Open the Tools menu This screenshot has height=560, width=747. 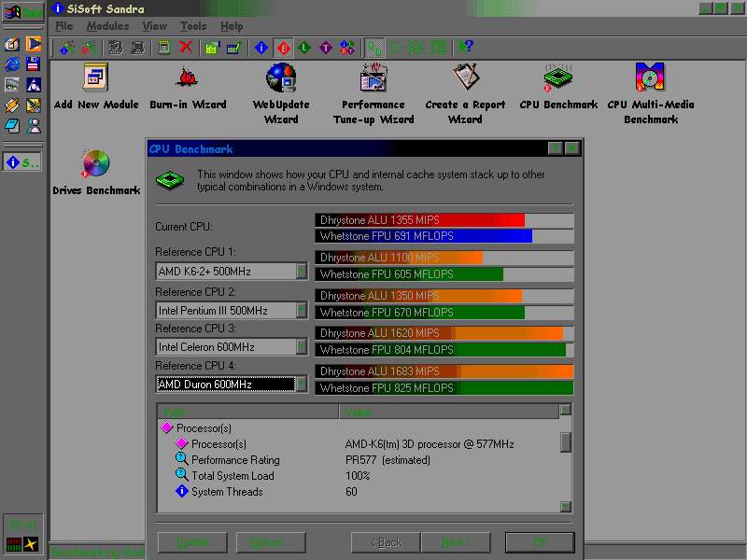click(193, 26)
